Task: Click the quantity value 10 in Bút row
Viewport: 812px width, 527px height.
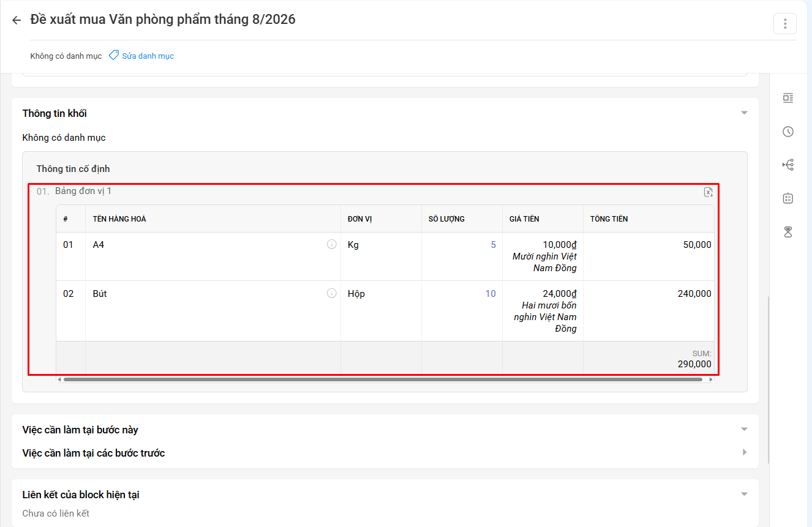Action: tap(491, 294)
